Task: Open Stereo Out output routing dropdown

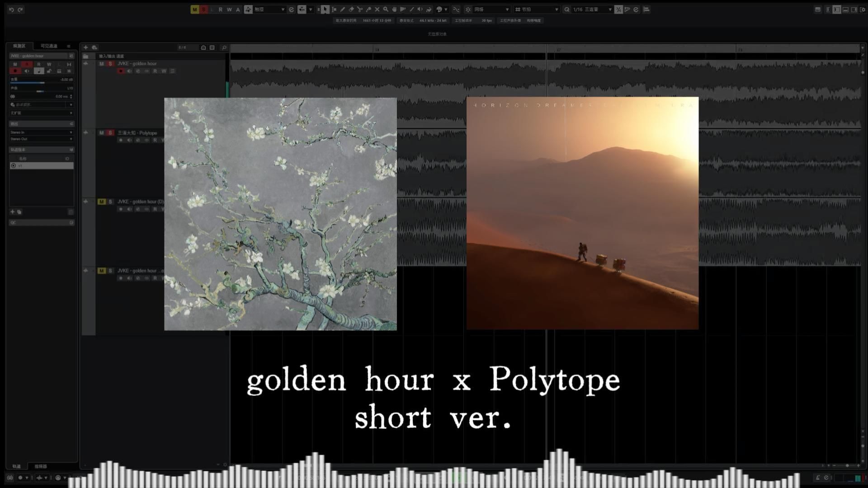Action: [x=41, y=139]
